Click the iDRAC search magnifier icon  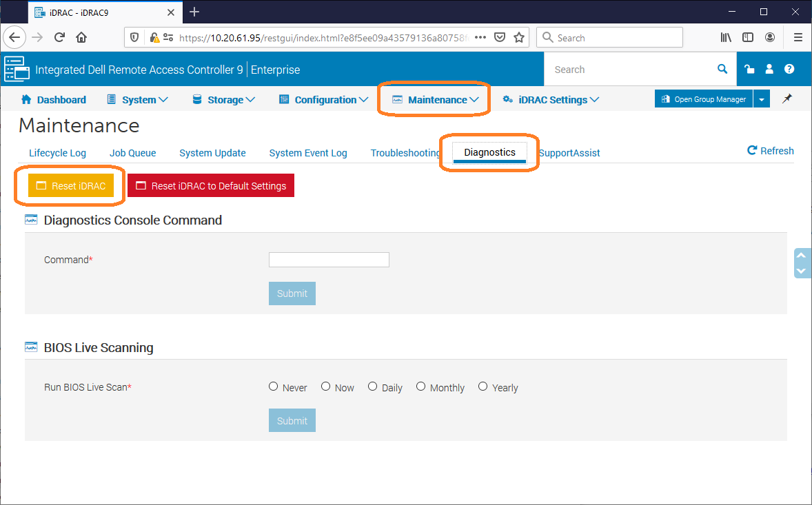click(x=722, y=70)
